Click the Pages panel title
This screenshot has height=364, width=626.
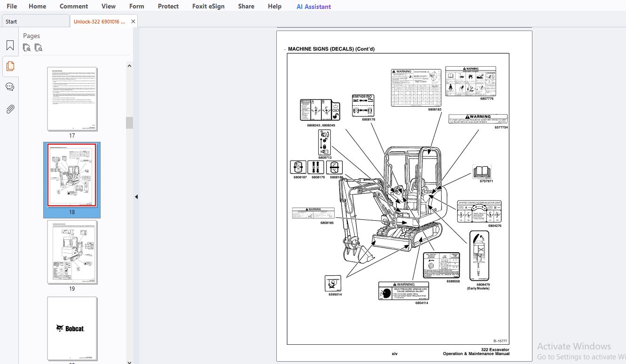pos(31,36)
